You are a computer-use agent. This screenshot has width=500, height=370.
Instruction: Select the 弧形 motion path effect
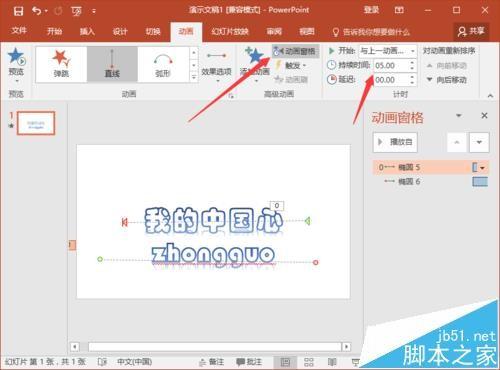pos(163,64)
